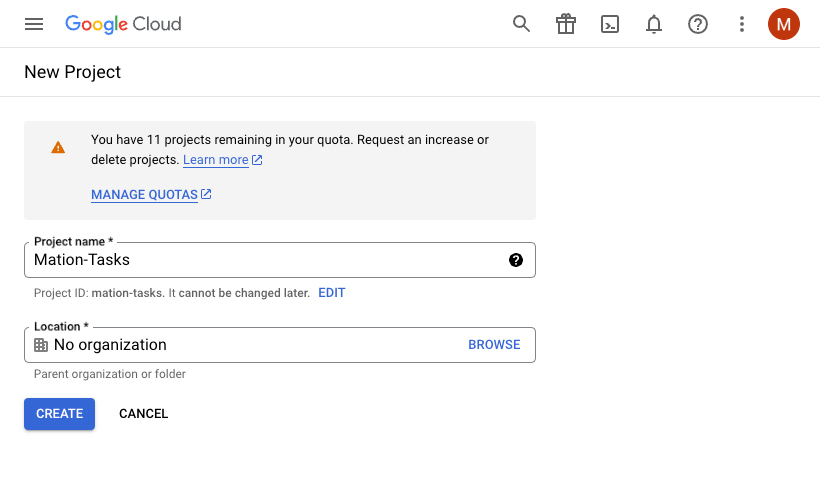Screen dimensions: 820x500
Task: Click the organization building icon
Action: tap(41, 345)
